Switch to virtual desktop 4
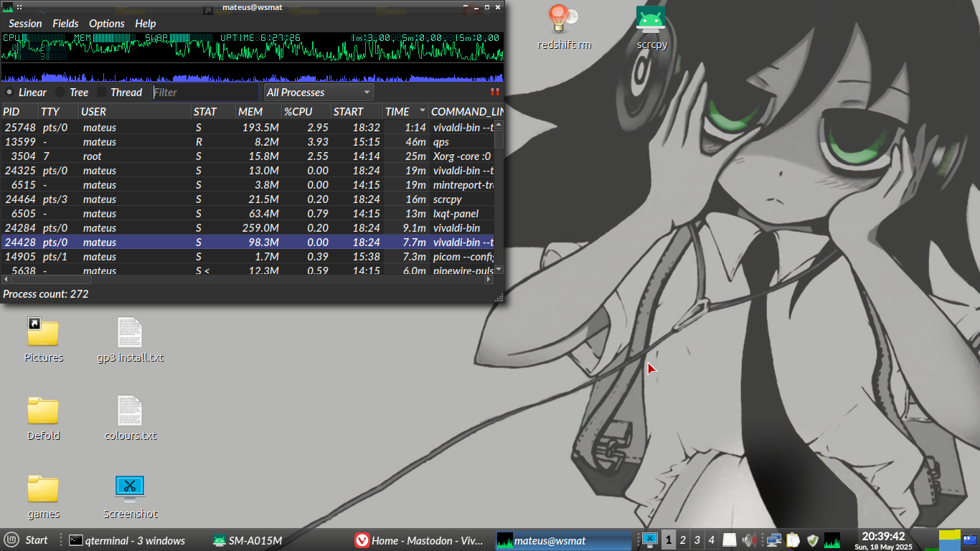This screenshot has width=980, height=551. coord(711,540)
